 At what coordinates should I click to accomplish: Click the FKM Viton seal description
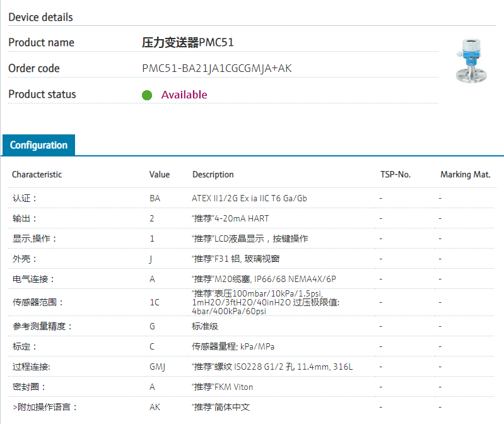222,387
